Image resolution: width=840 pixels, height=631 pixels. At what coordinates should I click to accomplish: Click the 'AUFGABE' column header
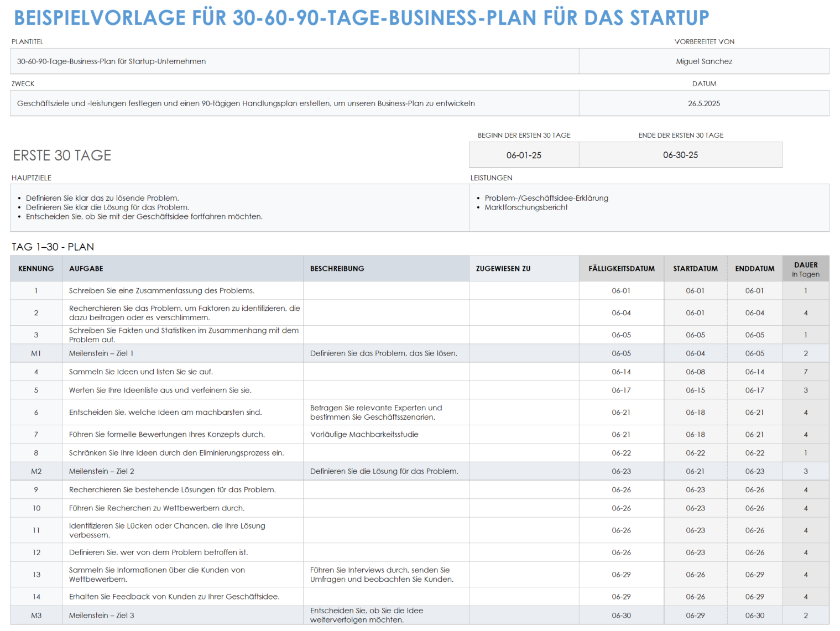[182, 268]
